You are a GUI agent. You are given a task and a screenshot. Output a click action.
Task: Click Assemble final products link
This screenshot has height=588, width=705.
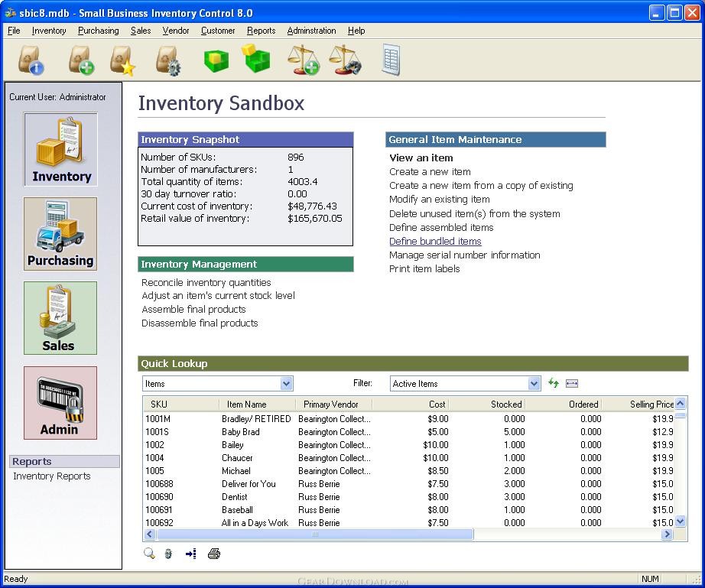coord(193,309)
